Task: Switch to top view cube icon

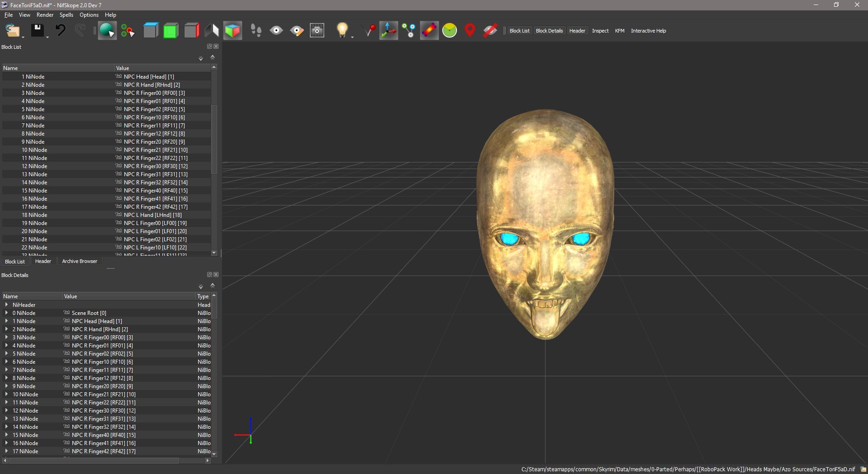Action: click(151, 31)
